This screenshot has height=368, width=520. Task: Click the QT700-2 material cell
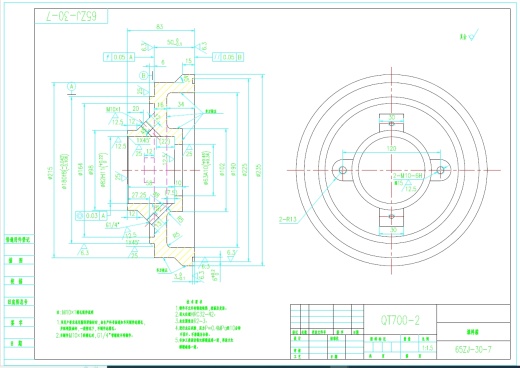400,320
